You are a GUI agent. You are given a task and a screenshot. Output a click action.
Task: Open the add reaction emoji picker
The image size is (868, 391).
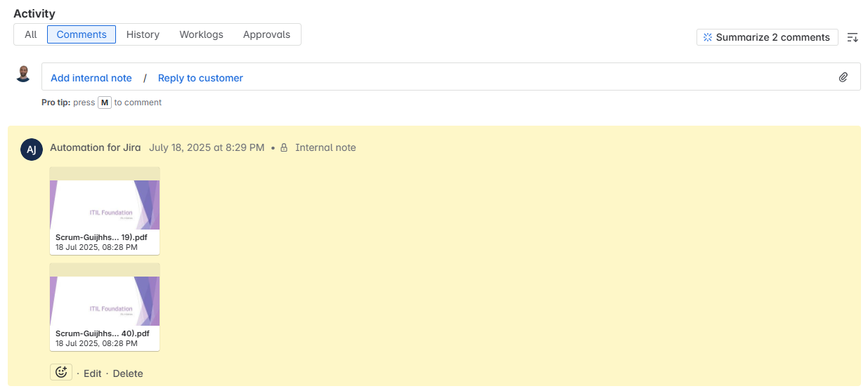click(x=61, y=373)
